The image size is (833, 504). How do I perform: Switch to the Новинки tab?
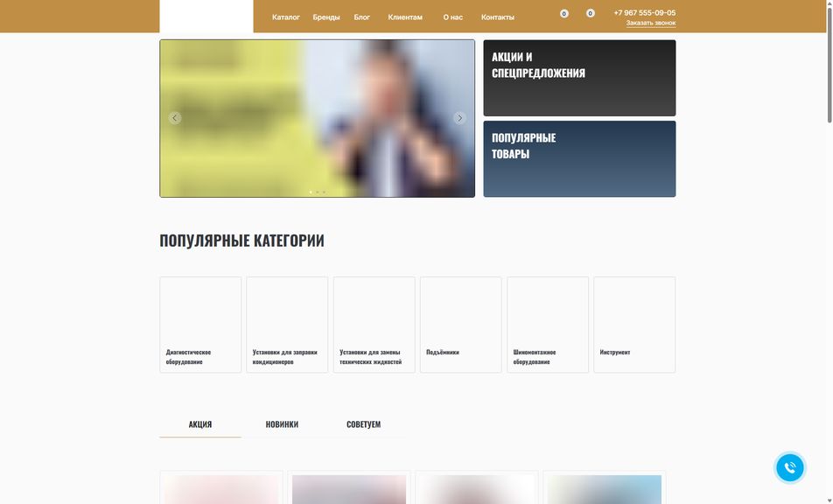point(282,424)
